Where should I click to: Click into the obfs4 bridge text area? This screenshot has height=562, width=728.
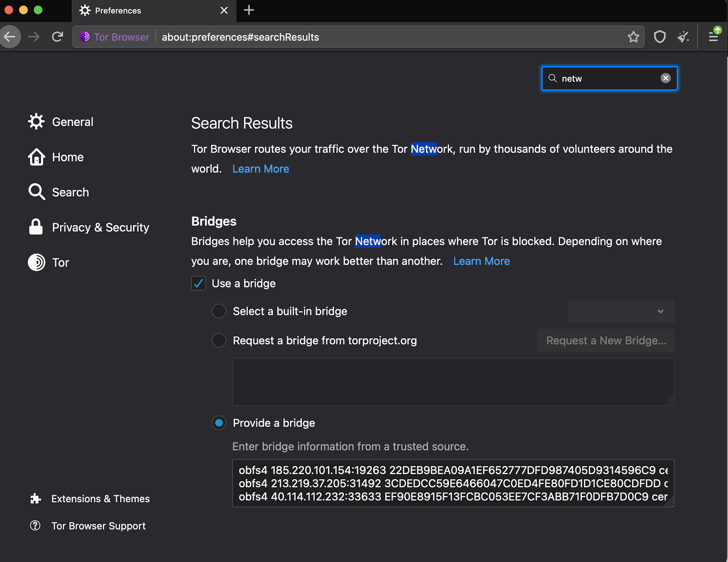453,483
